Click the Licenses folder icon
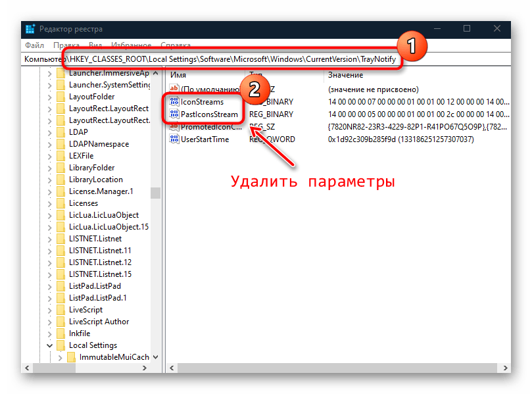The width and height of the screenshot is (532, 394). click(61, 203)
